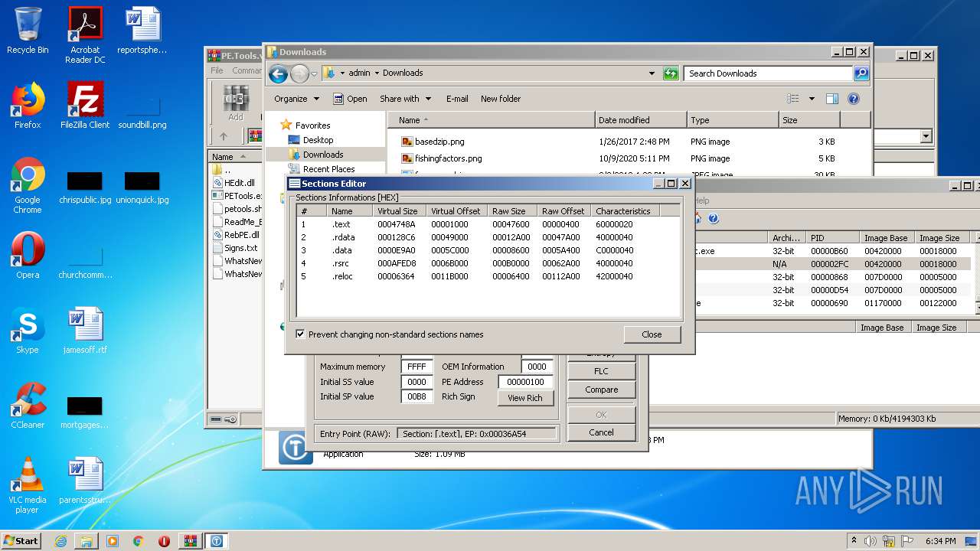This screenshot has width=980, height=551.
Task: Select chrispublic.jpg file on desktop
Action: pos(85,187)
